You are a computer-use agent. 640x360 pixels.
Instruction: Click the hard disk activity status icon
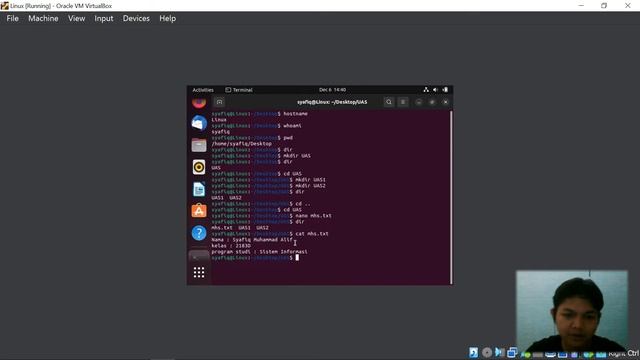[473, 352]
